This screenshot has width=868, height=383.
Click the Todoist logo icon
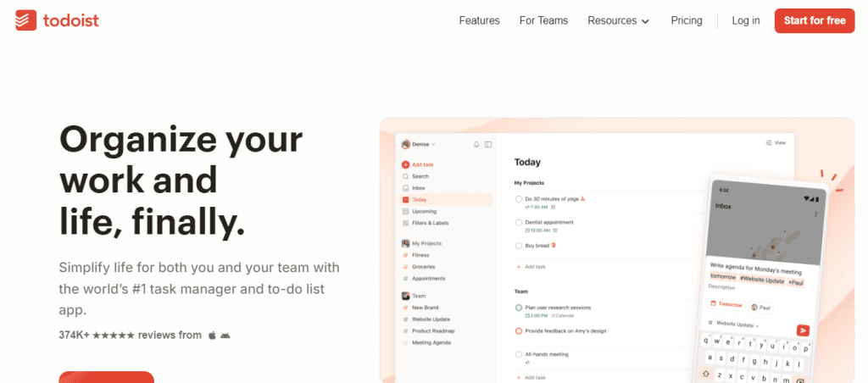[x=25, y=20]
